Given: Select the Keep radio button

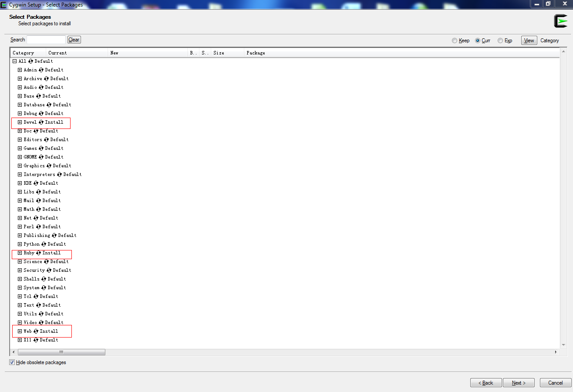Looking at the screenshot, I should click(x=455, y=41).
